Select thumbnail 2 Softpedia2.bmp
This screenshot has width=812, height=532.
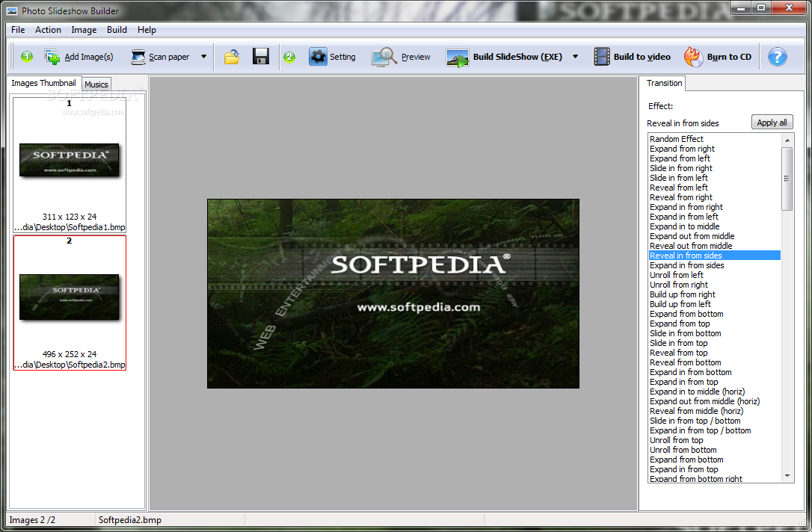[70, 303]
